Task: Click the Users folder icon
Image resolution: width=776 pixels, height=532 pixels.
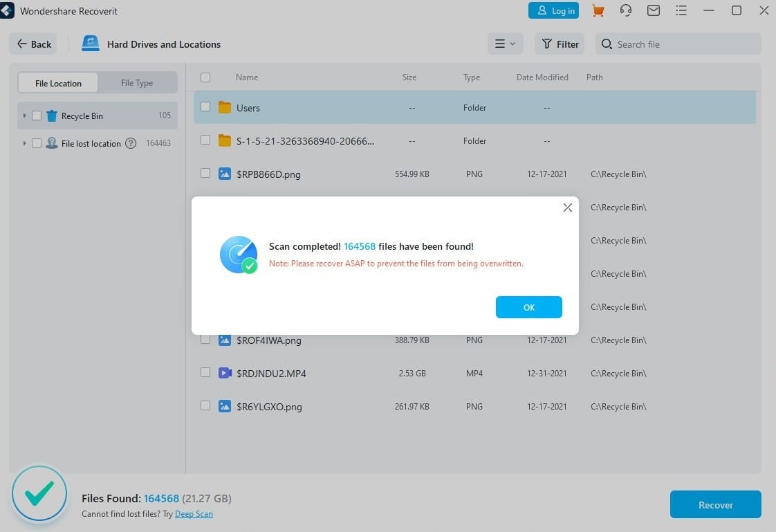Action: (225, 107)
